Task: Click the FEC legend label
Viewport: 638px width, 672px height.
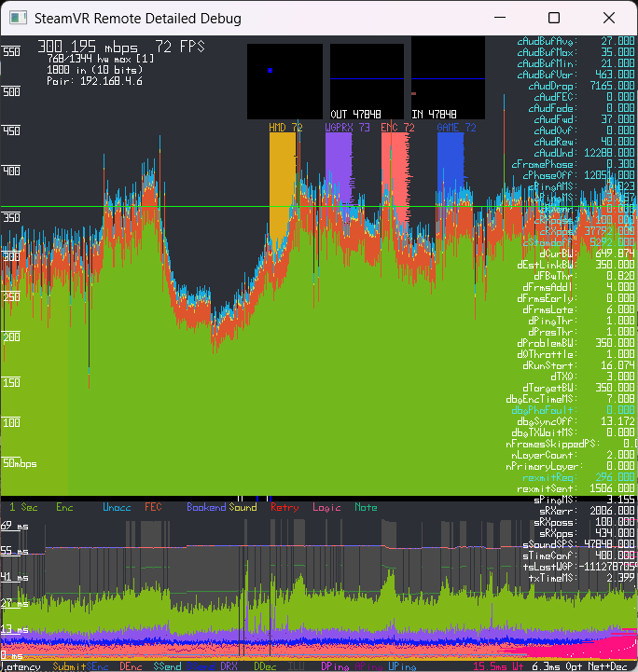Action: [153, 507]
